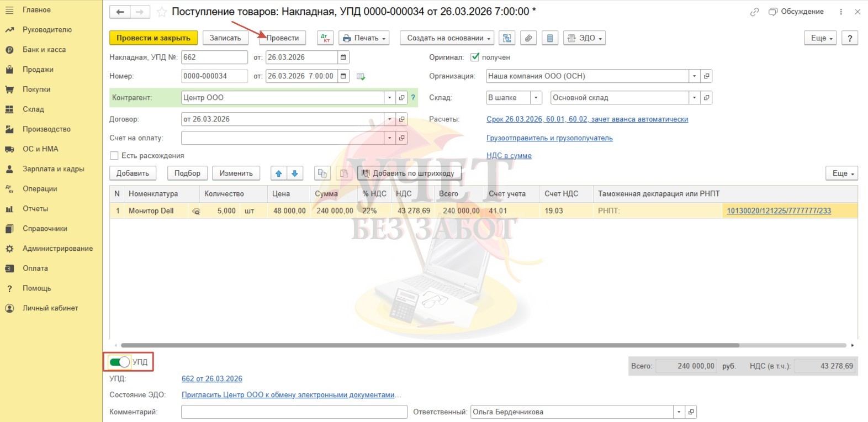Uncheck the Оригинал получен checkbox
This screenshot has height=422, width=868.
coord(474,57)
